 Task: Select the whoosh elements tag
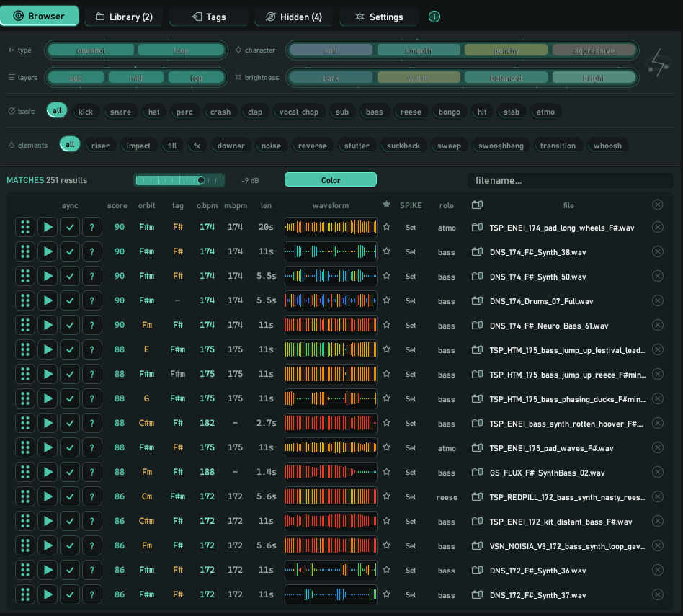pyautogui.click(x=607, y=146)
